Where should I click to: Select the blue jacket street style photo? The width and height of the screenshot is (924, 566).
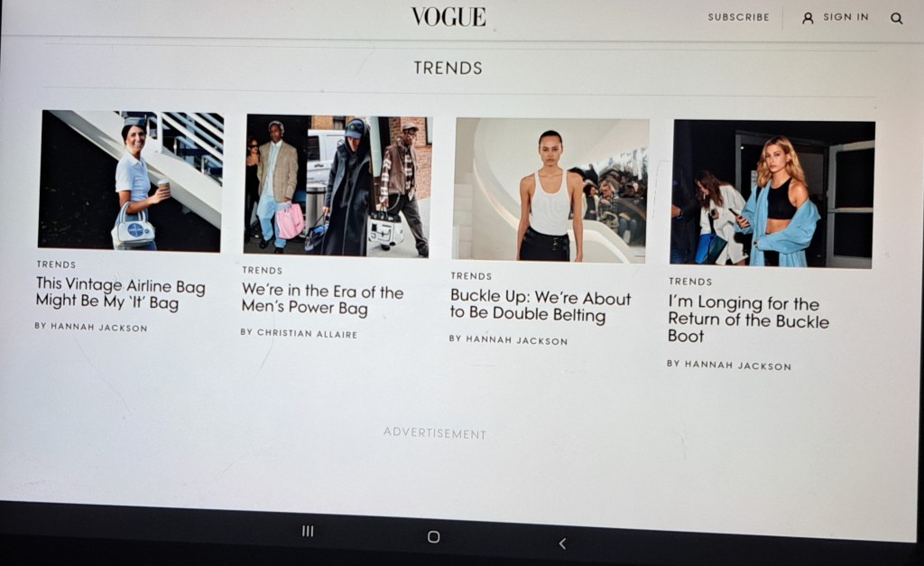tap(772, 194)
